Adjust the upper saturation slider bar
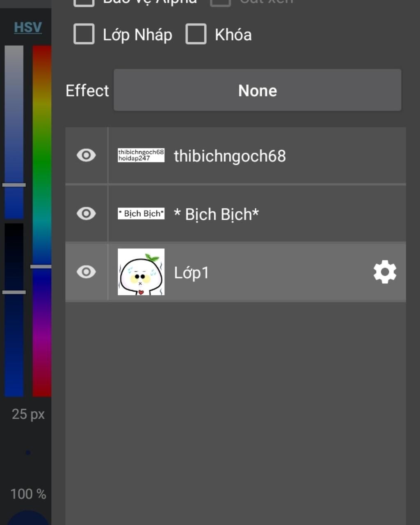The height and width of the screenshot is (525, 420). click(x=14, y=131)
